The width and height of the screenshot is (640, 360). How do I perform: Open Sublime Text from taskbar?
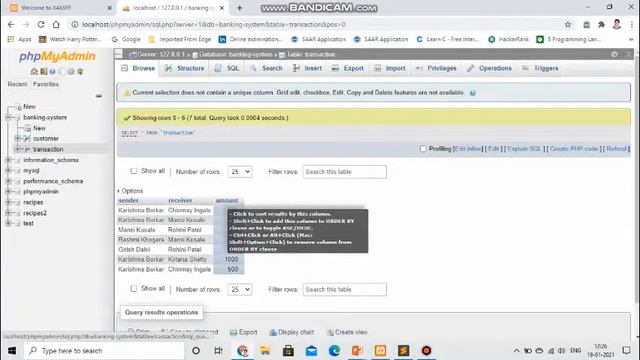pos(403,351)
